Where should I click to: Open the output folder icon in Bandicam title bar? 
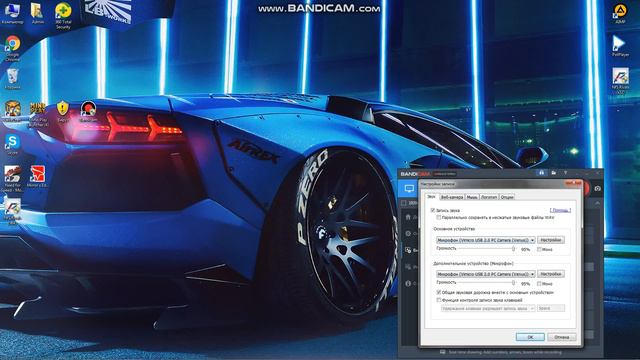(553, 173)
